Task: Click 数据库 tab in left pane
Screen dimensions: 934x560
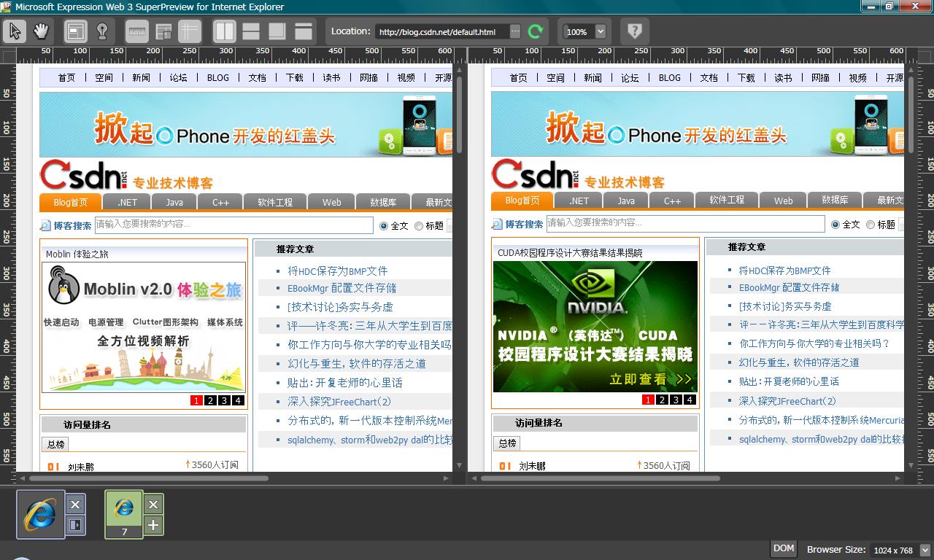Action: tap(383, 202)
